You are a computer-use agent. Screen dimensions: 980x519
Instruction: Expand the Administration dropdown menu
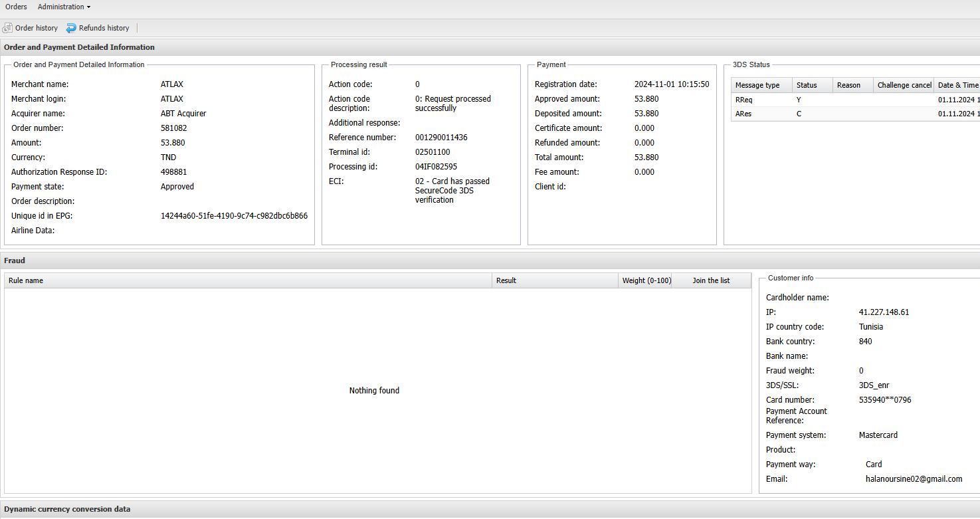pyautogui.click(x=64, y=7)
